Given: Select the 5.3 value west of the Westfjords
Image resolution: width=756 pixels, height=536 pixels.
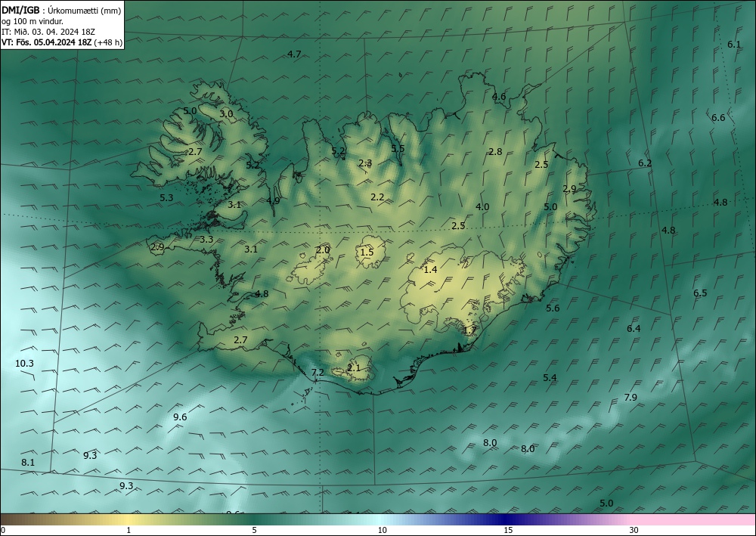Looking at the screenshot, I should click(x=166, y=197).
